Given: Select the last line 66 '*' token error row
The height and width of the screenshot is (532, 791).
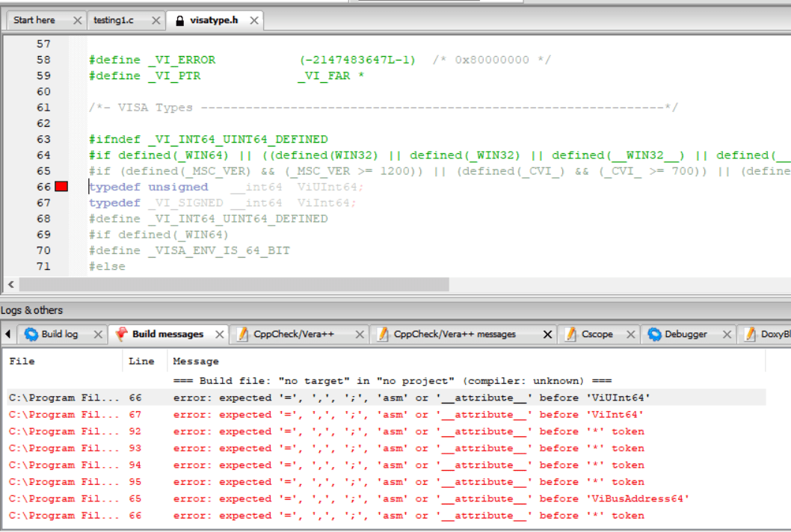Looking at the screenshot, I should tap(387, 516).
